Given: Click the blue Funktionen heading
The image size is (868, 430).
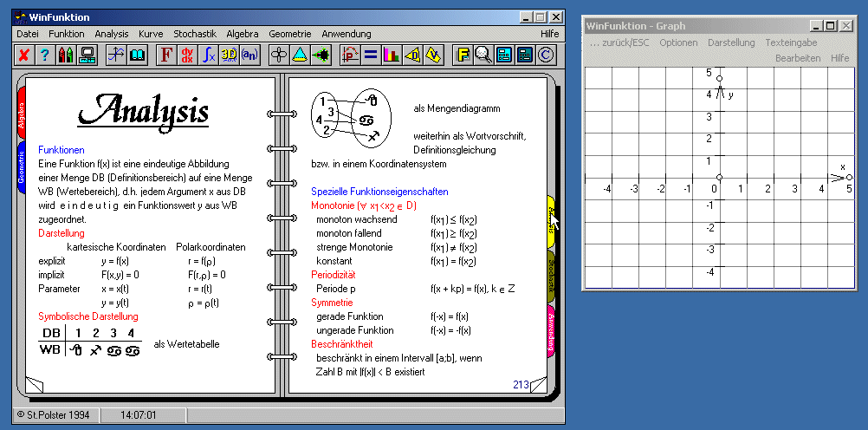Looking at the screenshot, I should (62, 150).
